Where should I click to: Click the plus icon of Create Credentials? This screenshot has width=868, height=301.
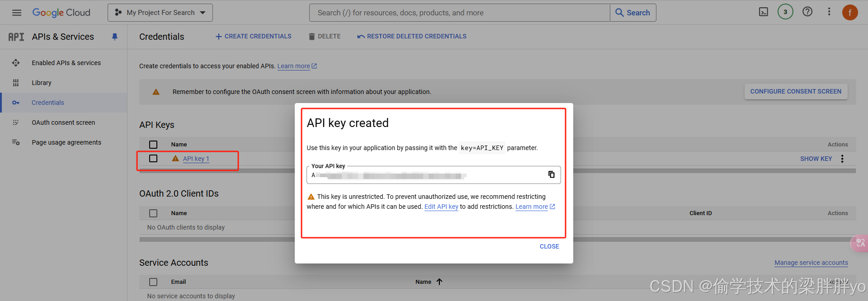(219, 37)
